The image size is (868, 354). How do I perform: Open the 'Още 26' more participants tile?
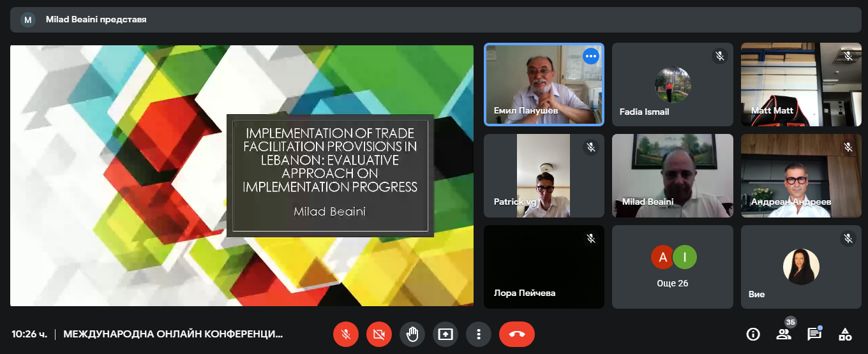pos(673,267)
